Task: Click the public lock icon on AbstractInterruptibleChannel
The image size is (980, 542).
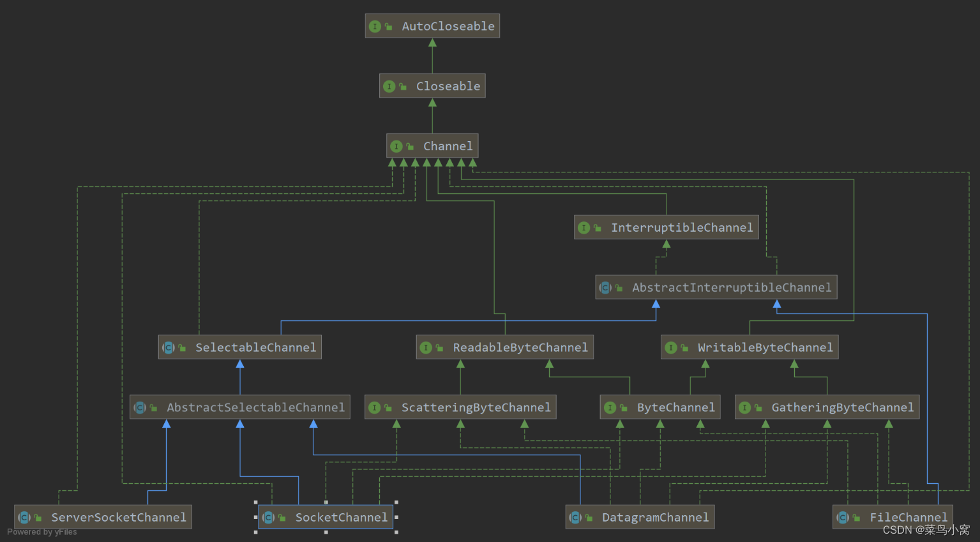Action: coord(619,287)
